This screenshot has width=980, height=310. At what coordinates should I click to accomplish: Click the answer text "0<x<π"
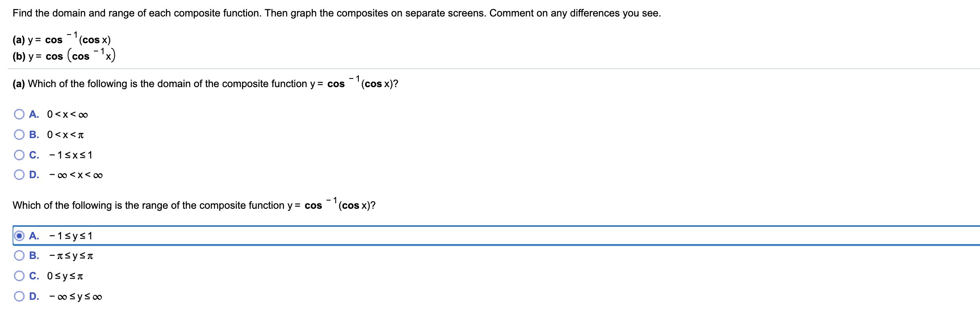(x=65, y=135)
